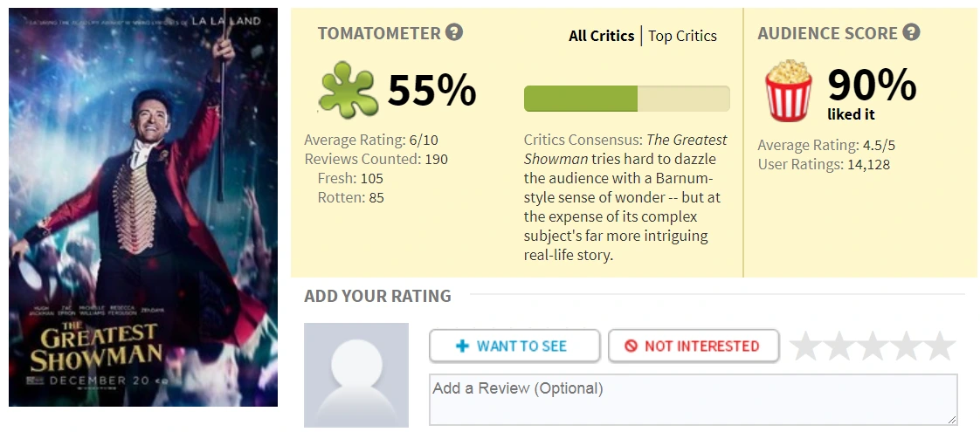The height and width of the screenshot is (432, 980).
Task: Click the 90% audience score
Action: point(871,85)
